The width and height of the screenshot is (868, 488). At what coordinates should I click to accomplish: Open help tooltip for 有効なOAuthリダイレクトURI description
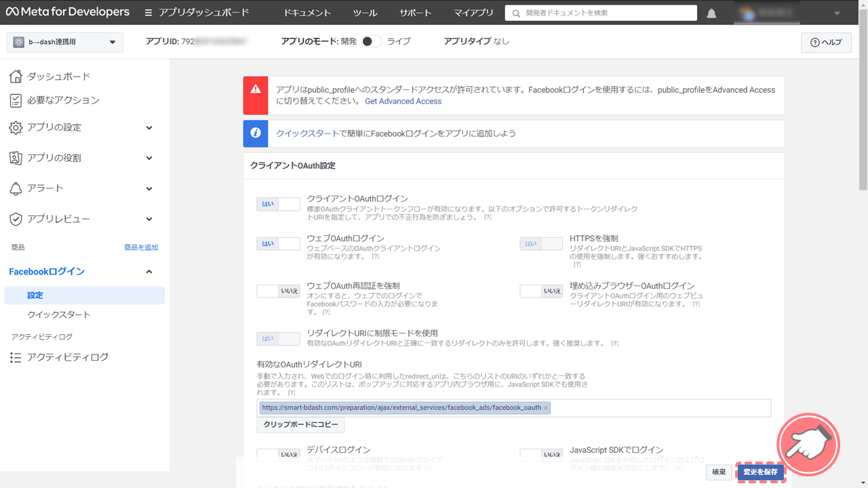pos(292,392)
